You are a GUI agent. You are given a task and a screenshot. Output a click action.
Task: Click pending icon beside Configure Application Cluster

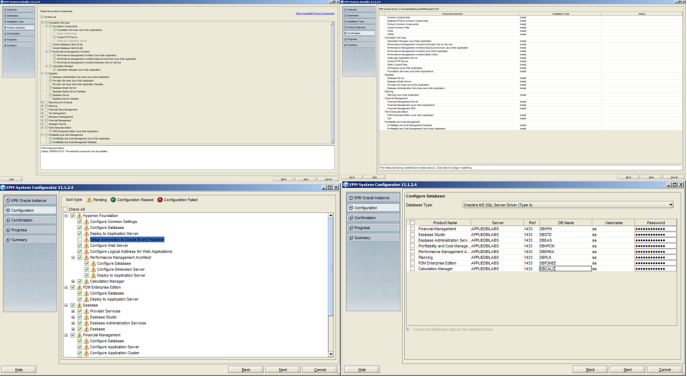(x=86, y=353)
